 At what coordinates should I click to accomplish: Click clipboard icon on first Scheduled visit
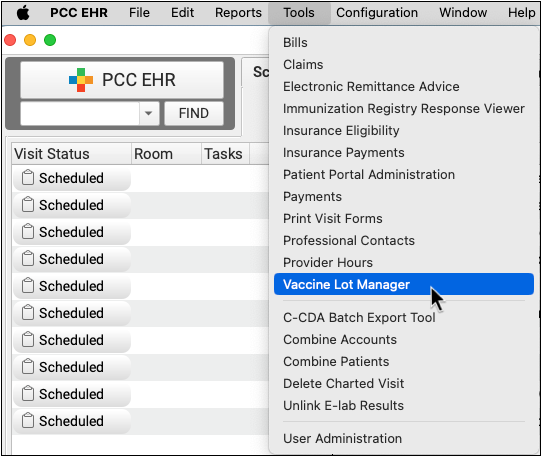click(x=28, y=178)
